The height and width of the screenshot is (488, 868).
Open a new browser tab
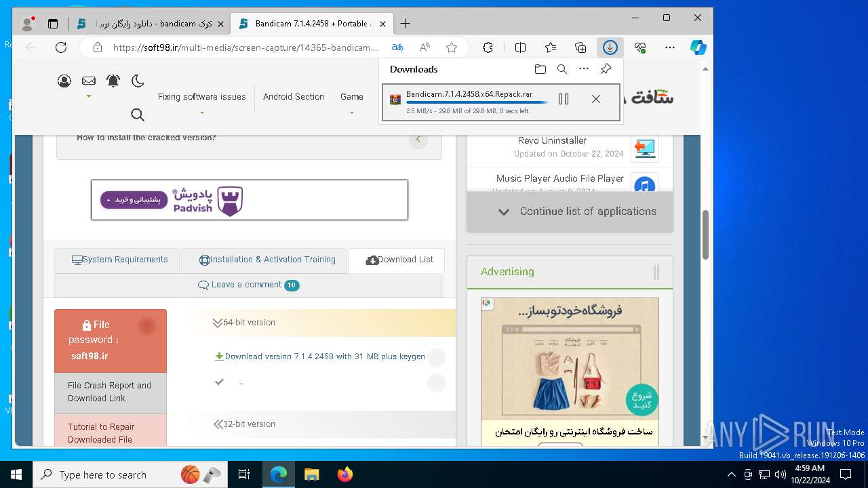(x=405, y=24)
